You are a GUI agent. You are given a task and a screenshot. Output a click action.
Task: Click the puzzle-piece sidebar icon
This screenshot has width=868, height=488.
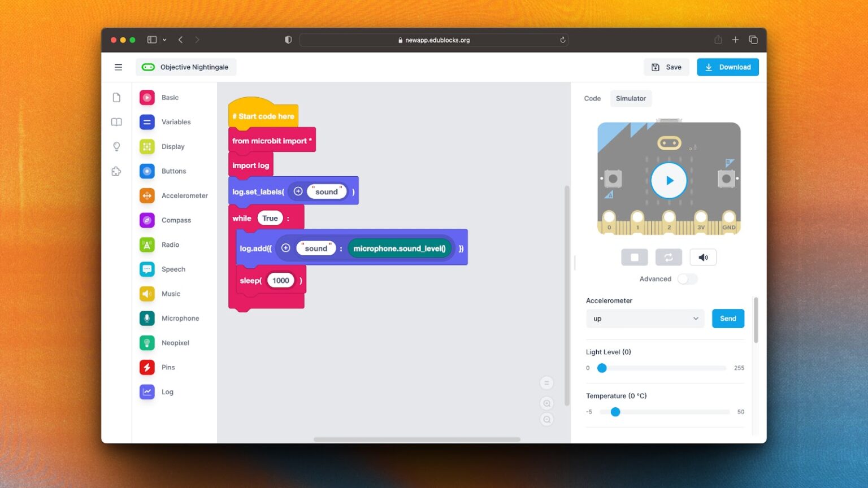116,171
